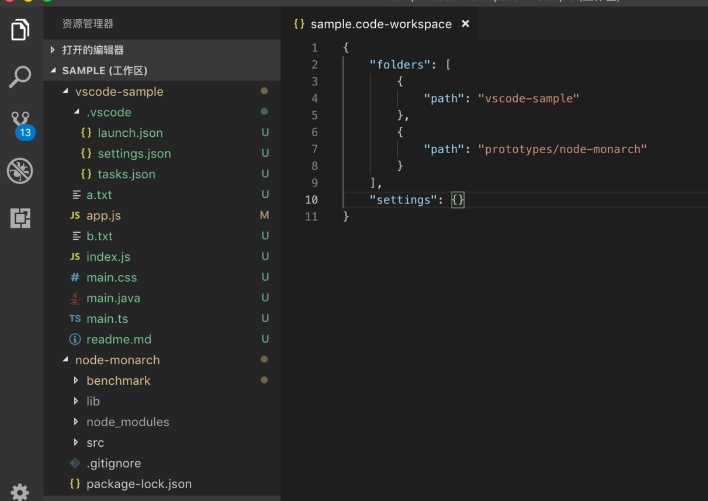Viewport: 708px width, 501px height.
Task: Click the "folders" key on line 2
Action: coord(400,65)
